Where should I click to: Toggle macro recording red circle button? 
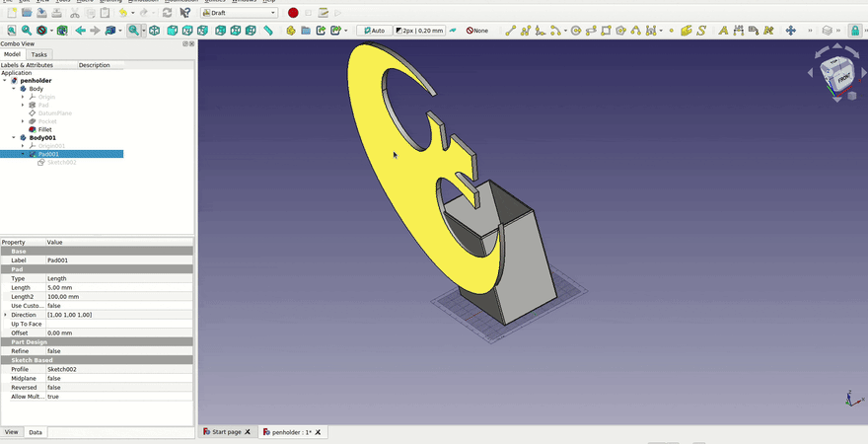pos(293,13)
